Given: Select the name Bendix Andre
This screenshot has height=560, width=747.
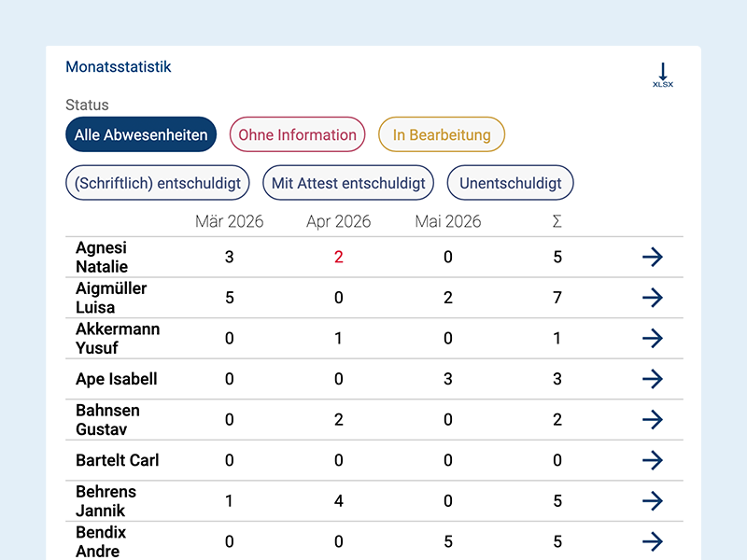Looking at the screenshot, I should [101, 541].
